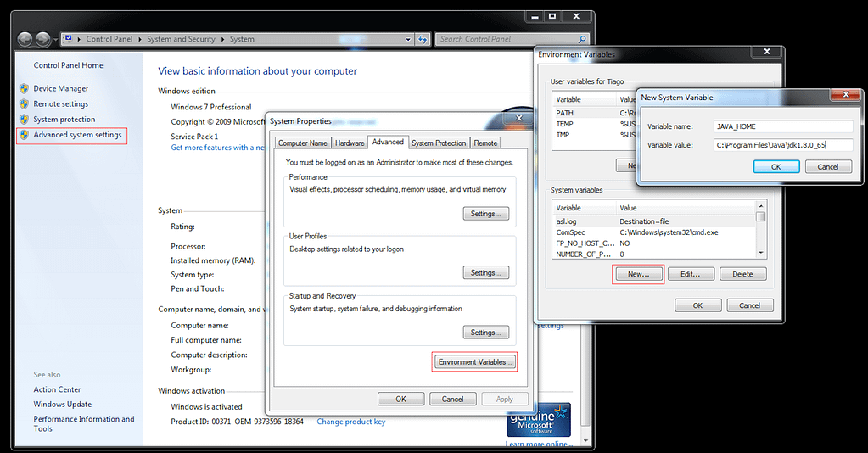
Task: Select the PATH user variable row
Action: (595, 113)
